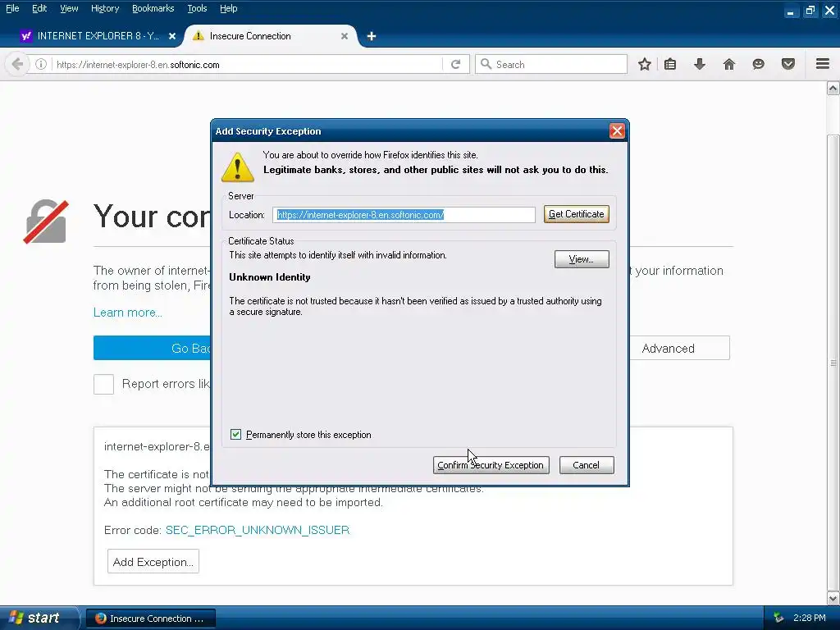Go to the Home page icon
Screen dimensions: 840x630
pos(729,64)
